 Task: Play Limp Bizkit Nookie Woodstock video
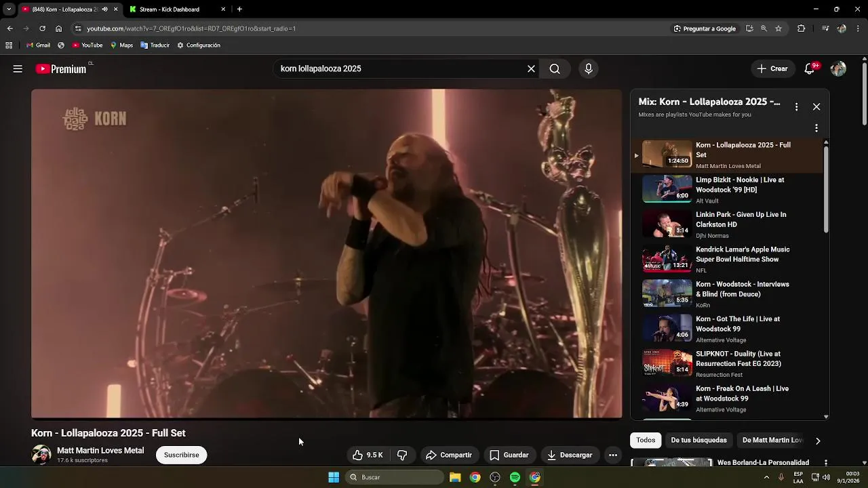pyautogui.click(x=727, y=188)
